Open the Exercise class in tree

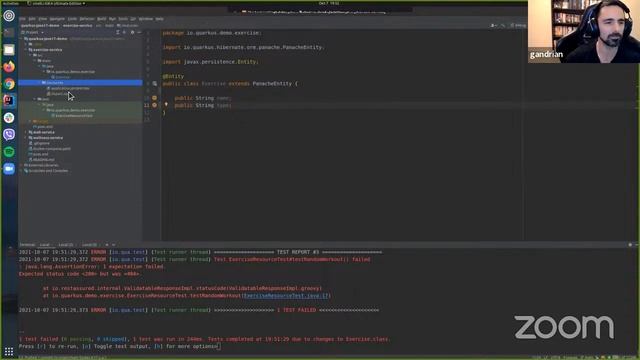point(62,77)
